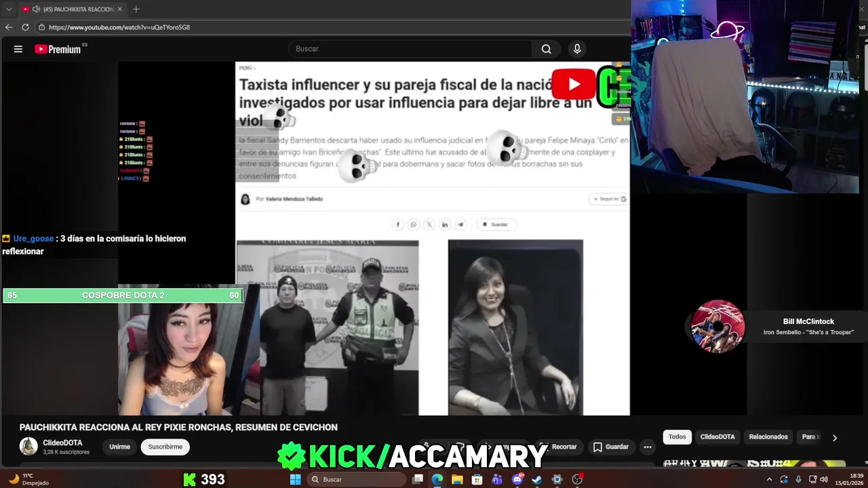Share article via WhatsApp icon
This screenshot has height=488, width=868.
pos(413,224)
